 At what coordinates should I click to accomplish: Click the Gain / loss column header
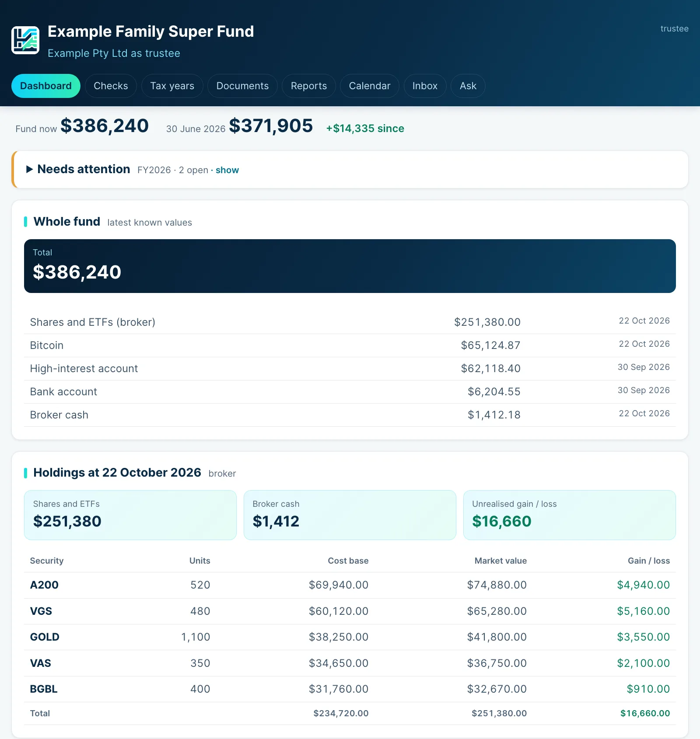pyautogui.click(x=649, y=561)
